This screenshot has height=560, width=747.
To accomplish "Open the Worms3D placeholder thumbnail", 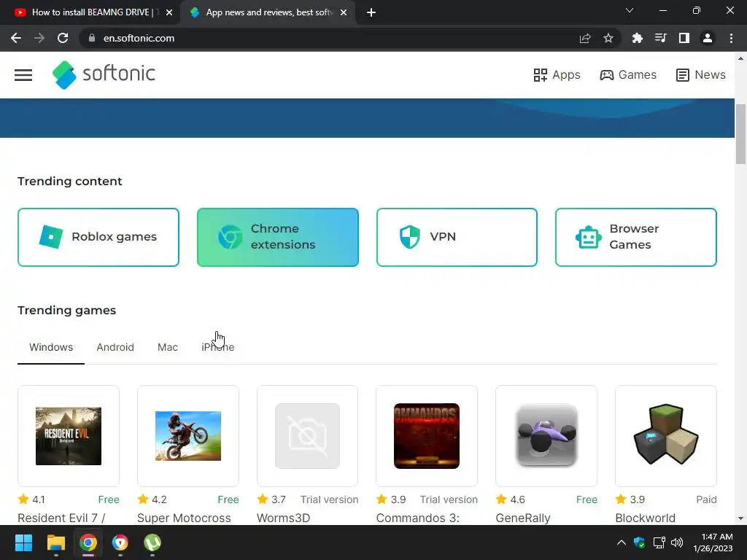I will click(x=307, y=436).
